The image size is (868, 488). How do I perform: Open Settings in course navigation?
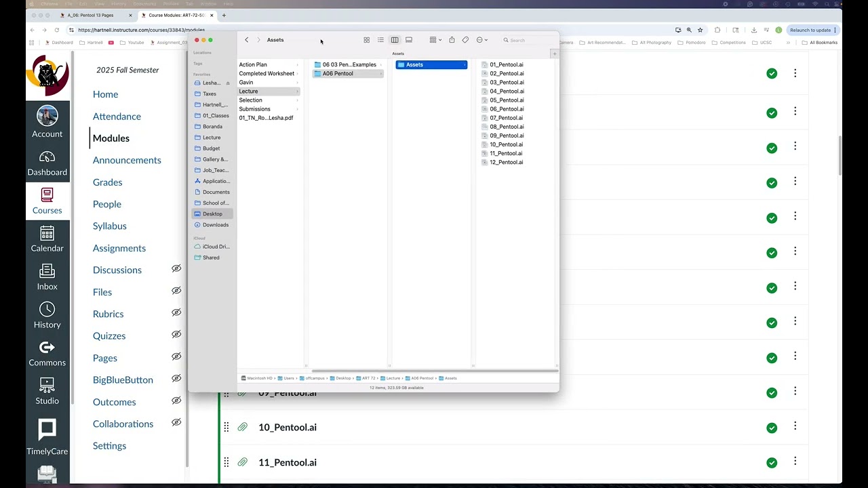click(109, 446)
